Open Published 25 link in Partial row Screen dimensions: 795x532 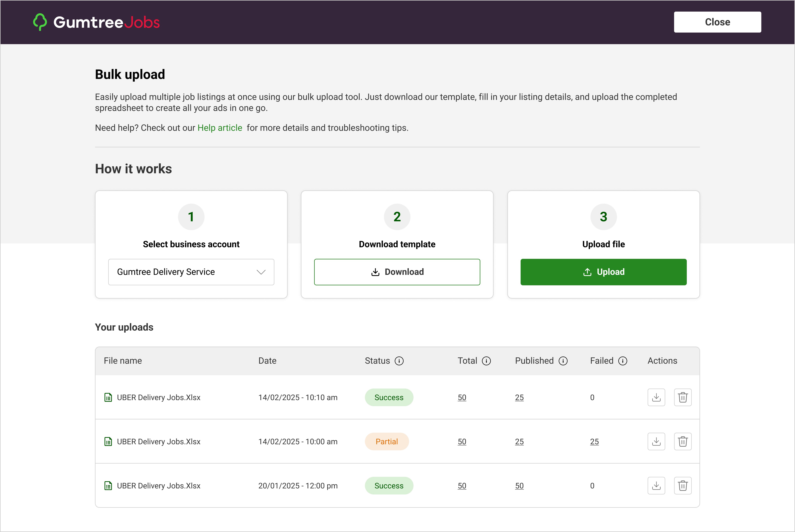[519, 441]
